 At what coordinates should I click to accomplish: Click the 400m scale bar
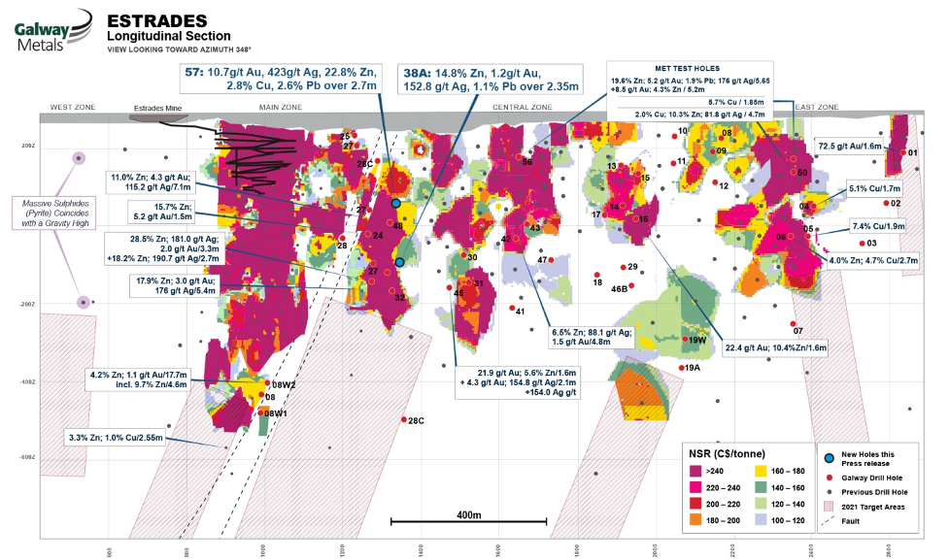[469, 521]
